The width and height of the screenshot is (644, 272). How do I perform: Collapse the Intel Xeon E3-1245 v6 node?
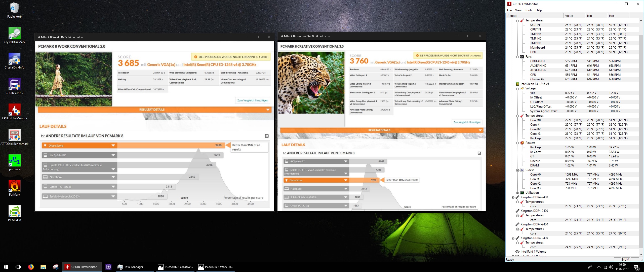pyautogui.click(x=513, y=84)
